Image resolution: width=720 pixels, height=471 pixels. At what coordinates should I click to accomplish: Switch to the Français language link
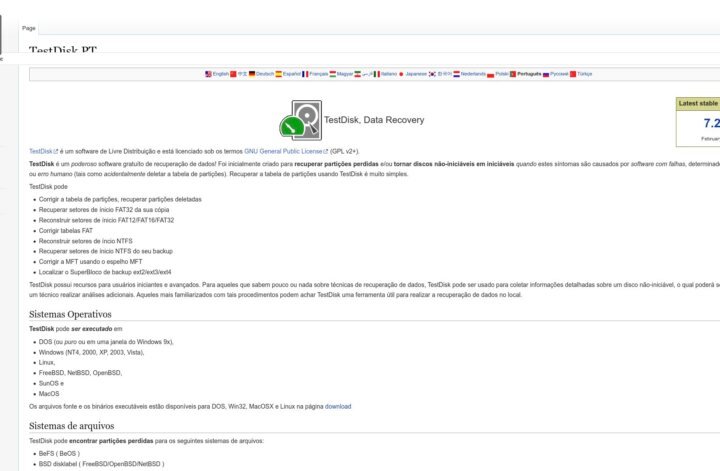point(319,74)
